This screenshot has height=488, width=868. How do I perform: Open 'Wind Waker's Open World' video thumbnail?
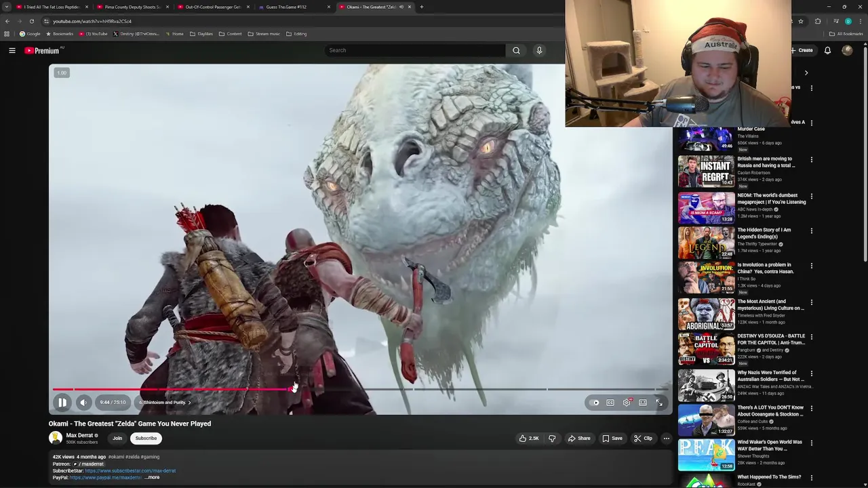[x=706, y=455]
